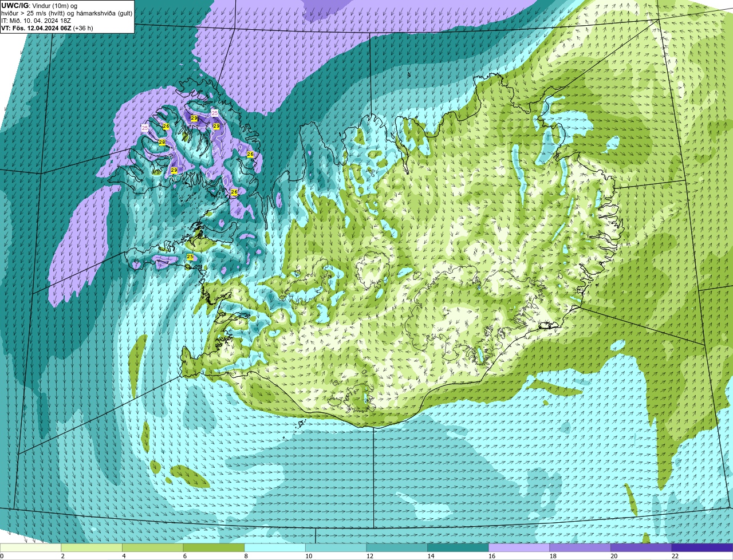Click the 'IT: Mið. 10. 04. 2024 18Z' line
This screenshot has width=733, height=560.
[36, 21]
